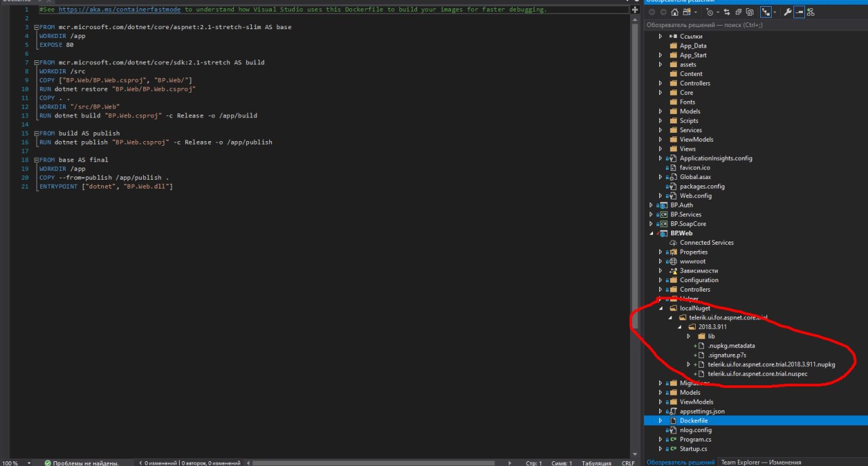Image resolution: width=868 pixels, height=466 pixels.
Task: Open dropdown arrow beside nested view toggle
Action: tap(774, 12)
